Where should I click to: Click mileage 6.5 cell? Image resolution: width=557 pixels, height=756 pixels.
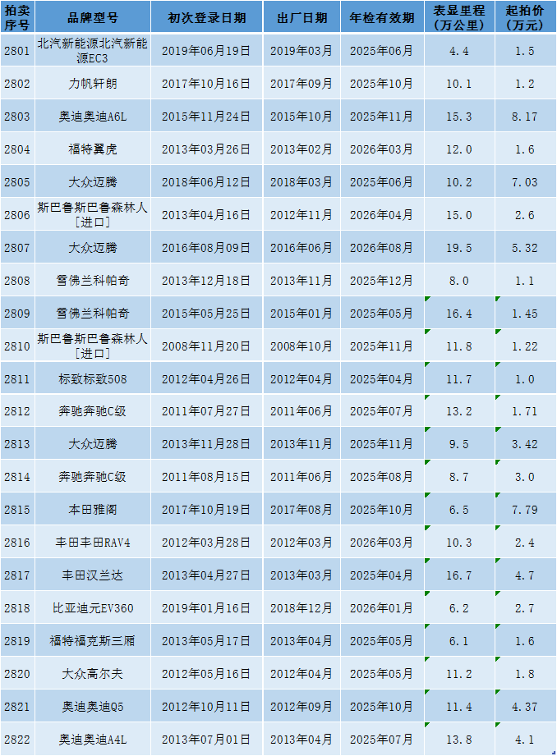click(x=459, y=510)
